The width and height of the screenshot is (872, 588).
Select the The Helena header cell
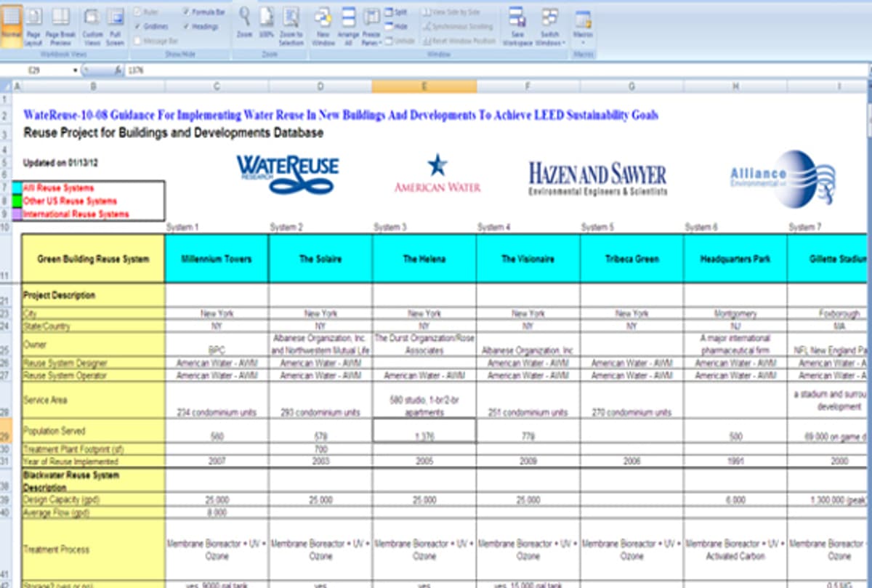coord(424,258)
